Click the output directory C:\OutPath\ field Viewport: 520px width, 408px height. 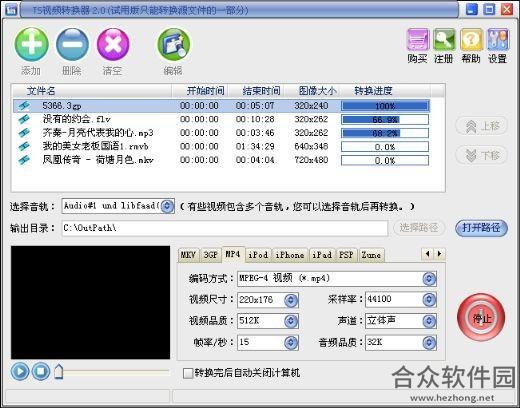[224, 228]
